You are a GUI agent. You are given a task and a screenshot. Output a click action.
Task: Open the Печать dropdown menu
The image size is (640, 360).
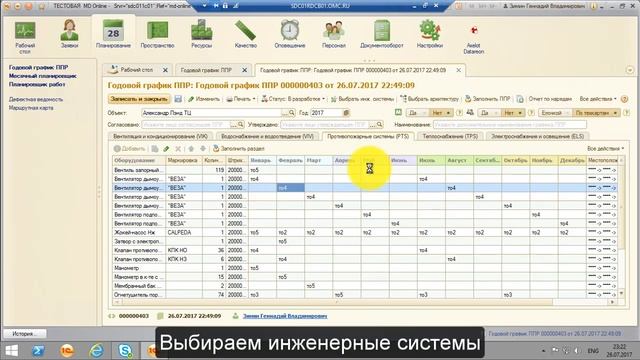tap(240, 99)
